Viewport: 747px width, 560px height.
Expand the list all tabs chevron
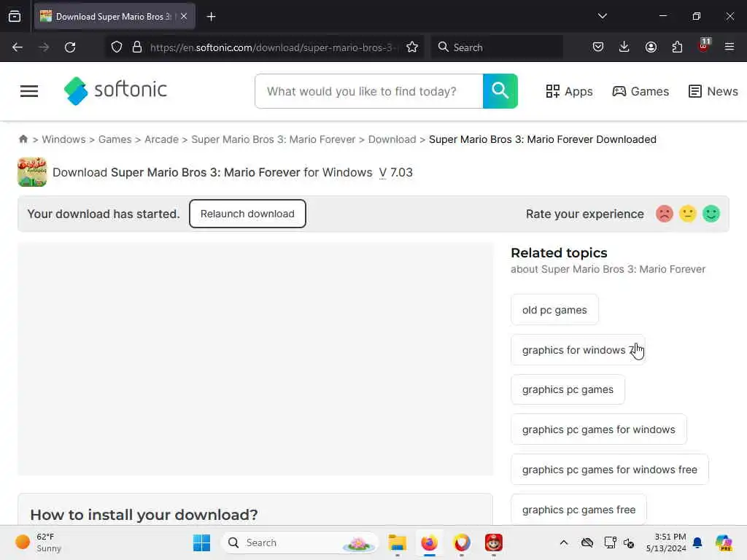click(602, 16)
